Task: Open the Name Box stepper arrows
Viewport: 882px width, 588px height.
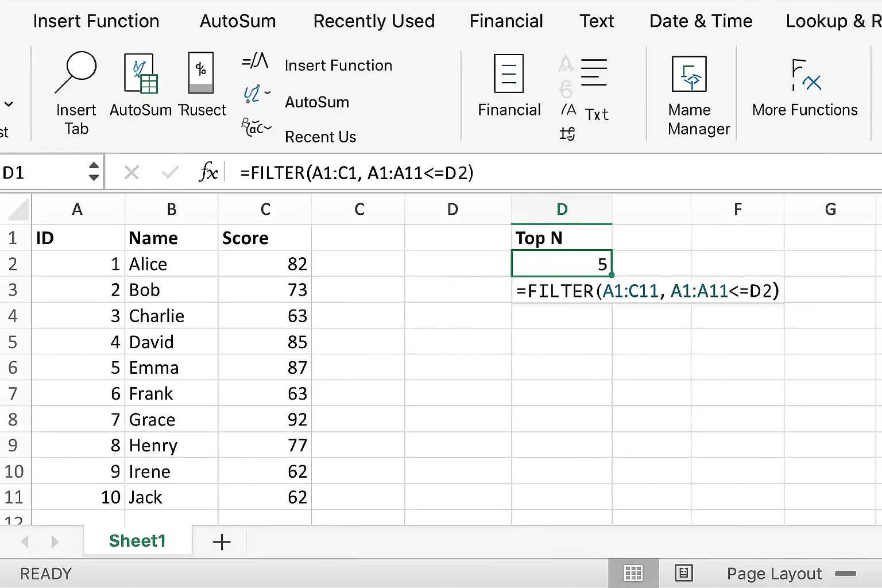Action: point(94,172)
